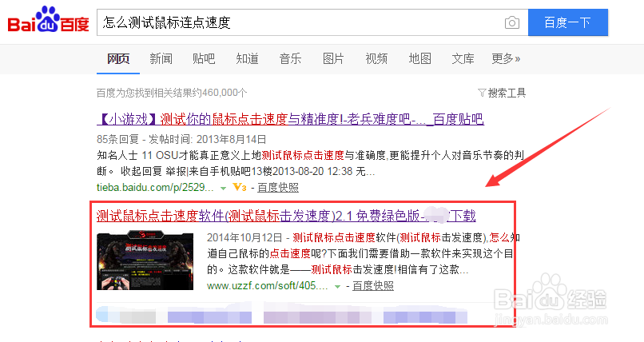Viewport: 644px width, 342px height.
Task: Open 百度快照 for the uzzf result
Action: coord(373,286)
